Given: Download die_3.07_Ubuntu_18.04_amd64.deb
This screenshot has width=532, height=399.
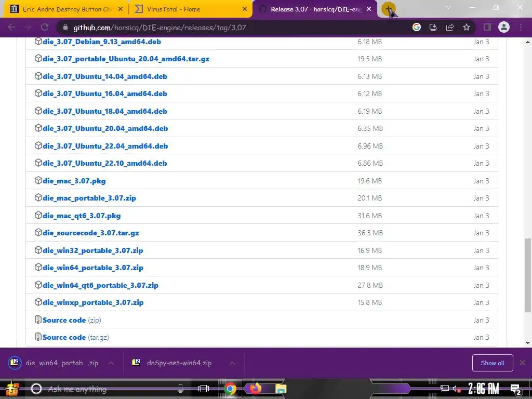Looking at the screenshot, I should (x=104, y=111).
